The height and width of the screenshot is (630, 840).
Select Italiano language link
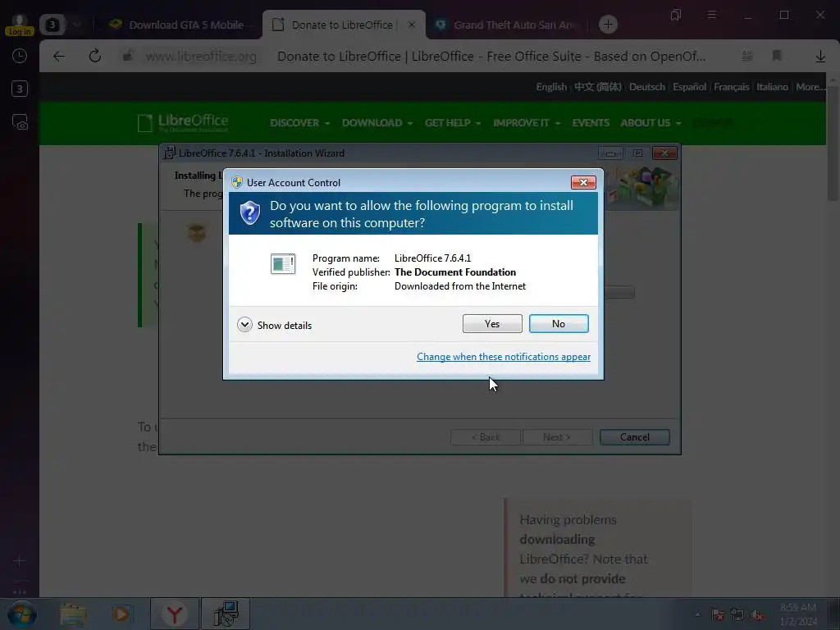772,87
